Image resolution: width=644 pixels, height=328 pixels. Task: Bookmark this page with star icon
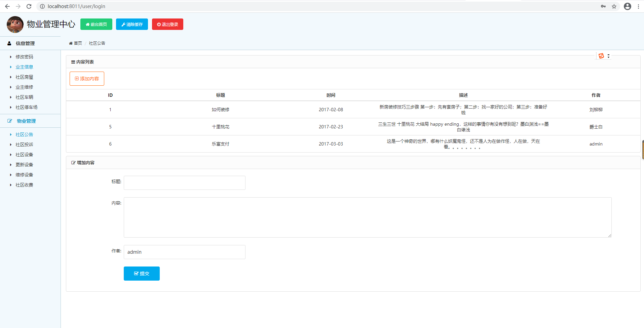614,6
